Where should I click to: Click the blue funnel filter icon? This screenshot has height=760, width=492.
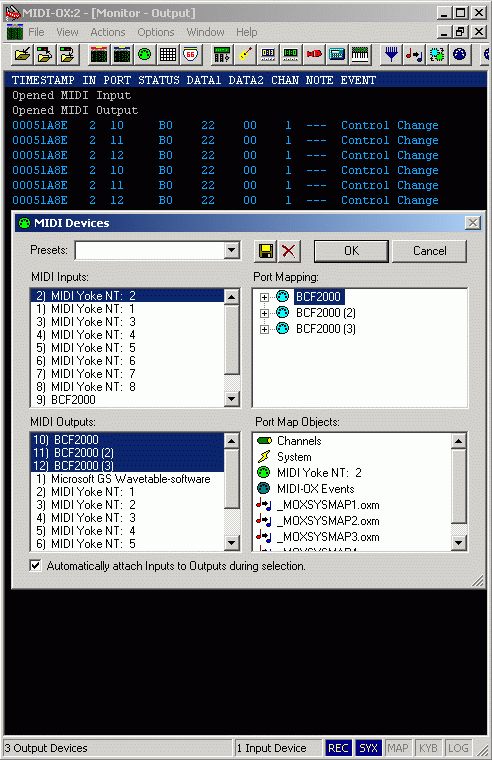(x=391, y=54)
